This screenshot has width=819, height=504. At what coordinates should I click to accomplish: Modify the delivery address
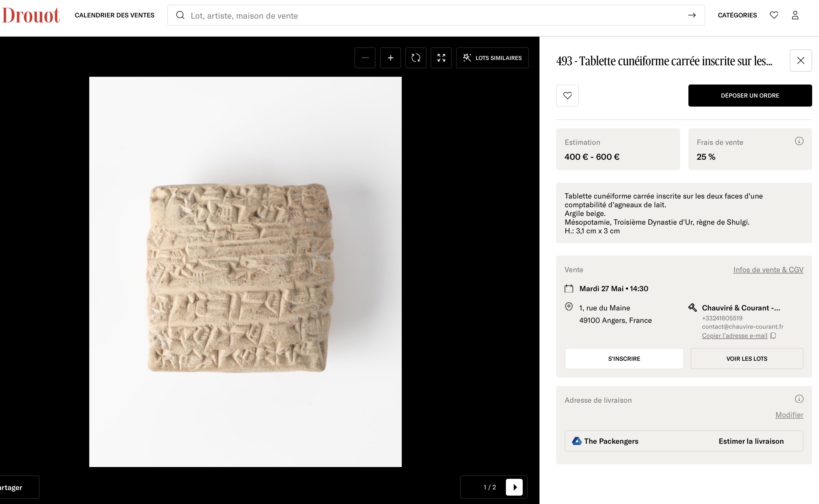(x=789, y=415)
